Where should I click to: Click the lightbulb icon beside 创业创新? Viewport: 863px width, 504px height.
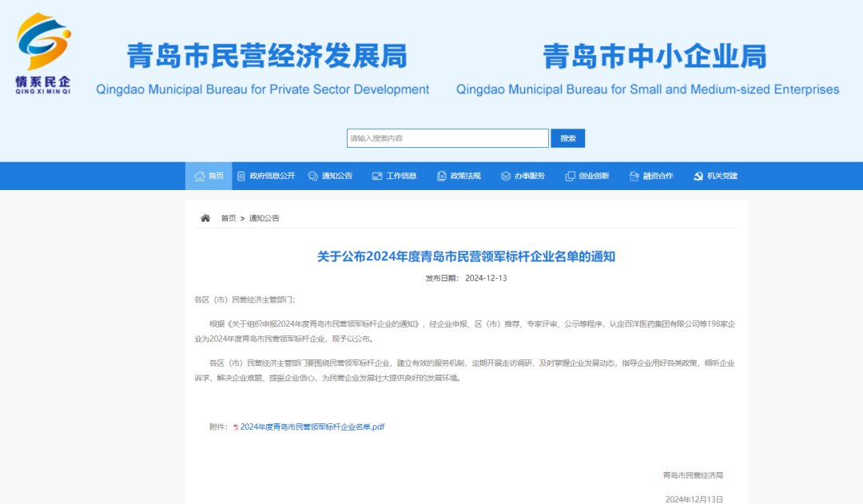point(571,176)
